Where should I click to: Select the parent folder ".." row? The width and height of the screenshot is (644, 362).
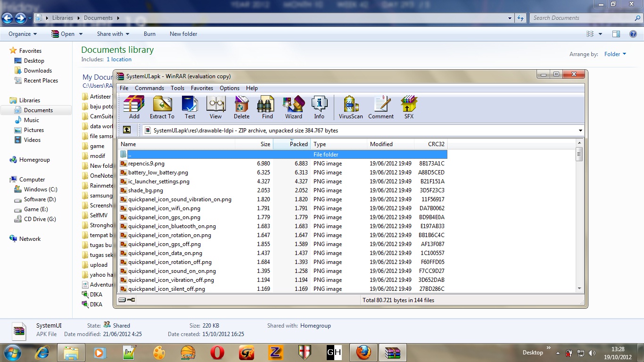tap(282, 155)
